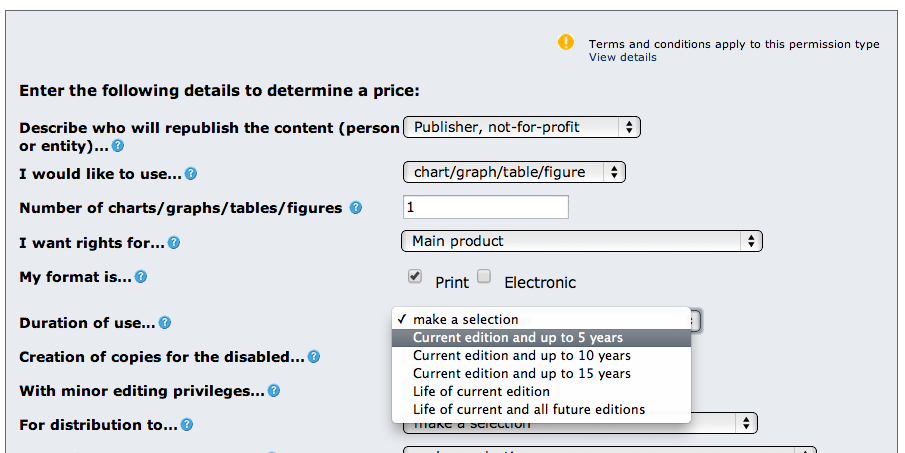This screenshot has width=905, height=453.
Task: Open the 'Publisher, not-for-profit' dropdown
Action: pyautogui.click(x=521, y=127)
